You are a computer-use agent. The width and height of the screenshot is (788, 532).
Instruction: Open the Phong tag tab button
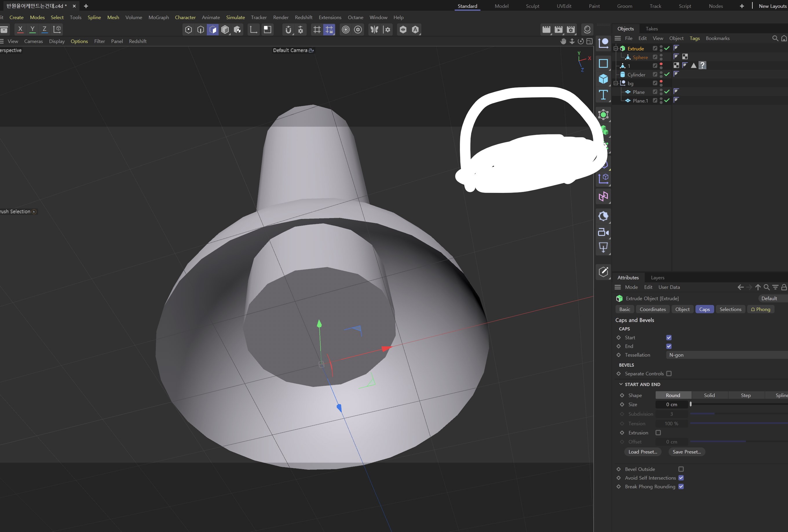(760, 309)
